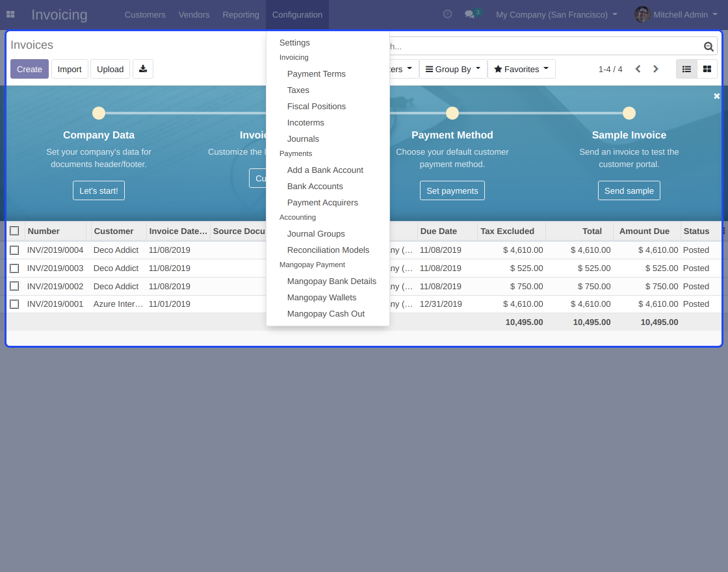This screenshot has height=572, width=728.
Task: Sort by Amount Due column header
Action: tap(647, 231)
